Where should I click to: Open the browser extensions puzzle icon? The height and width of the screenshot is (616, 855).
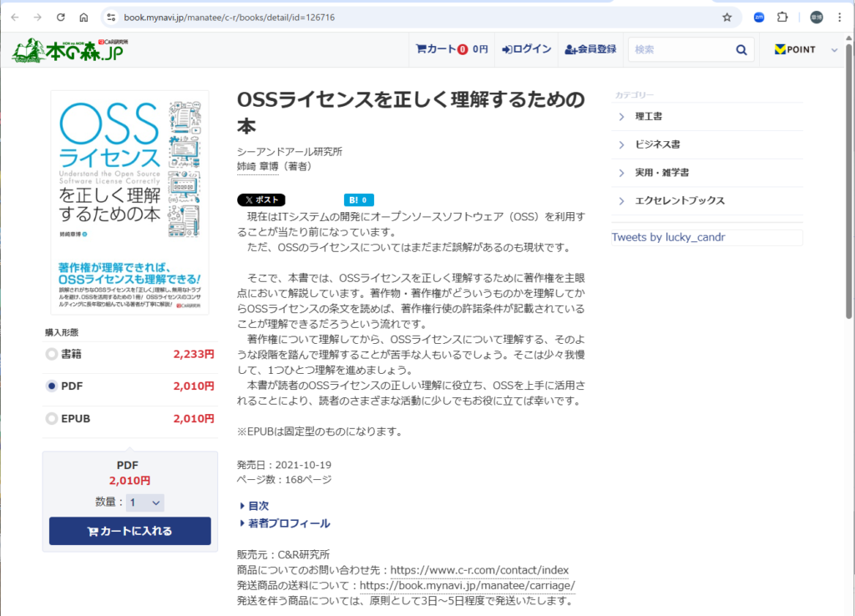point(782,17)
